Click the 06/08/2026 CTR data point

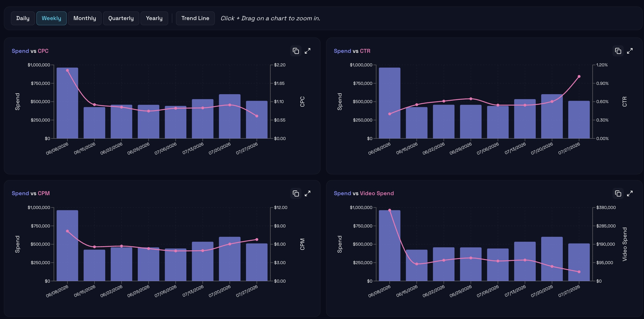point(390,114)
